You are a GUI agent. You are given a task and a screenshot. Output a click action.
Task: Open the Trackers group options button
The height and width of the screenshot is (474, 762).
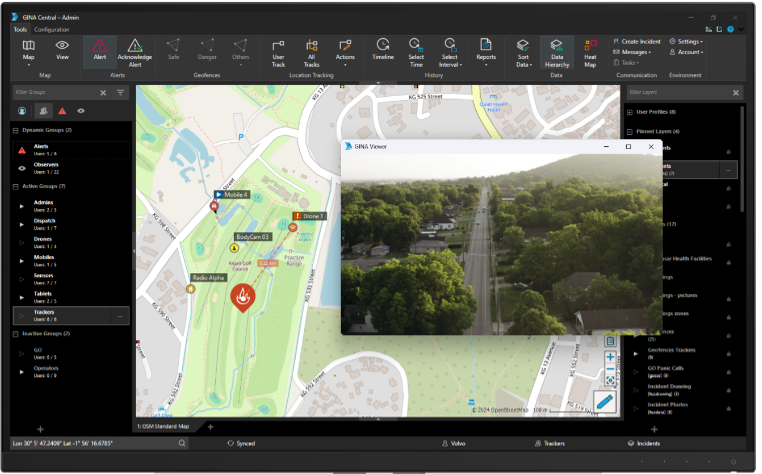click(120, 316)
